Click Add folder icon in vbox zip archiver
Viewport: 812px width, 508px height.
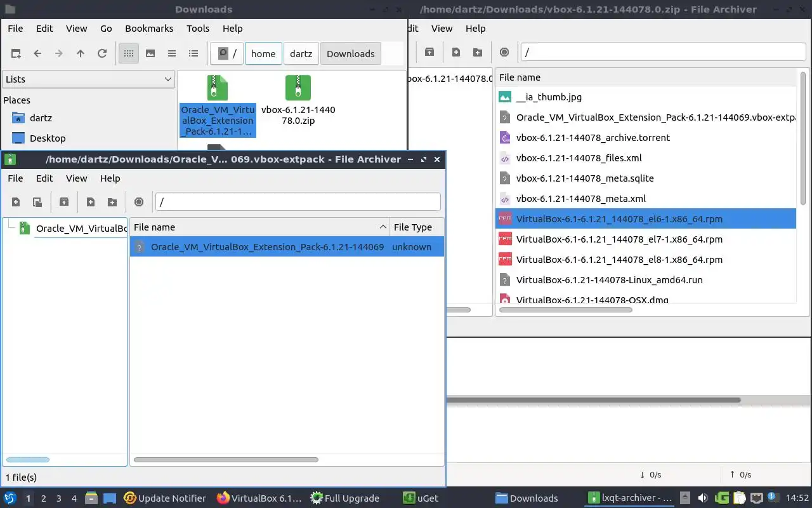[x=478, y=52]
